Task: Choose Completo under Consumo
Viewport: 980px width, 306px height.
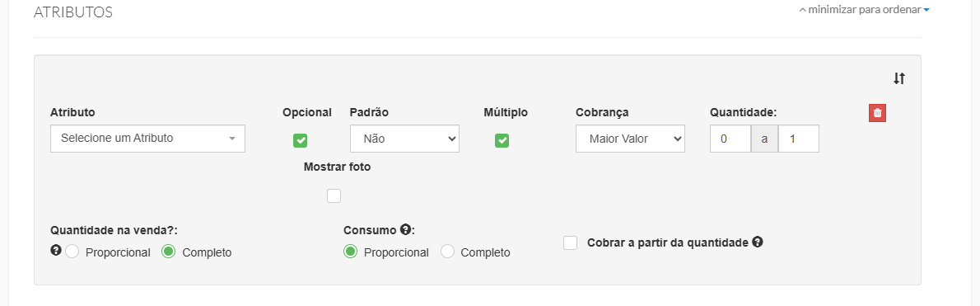Action: 447,252
